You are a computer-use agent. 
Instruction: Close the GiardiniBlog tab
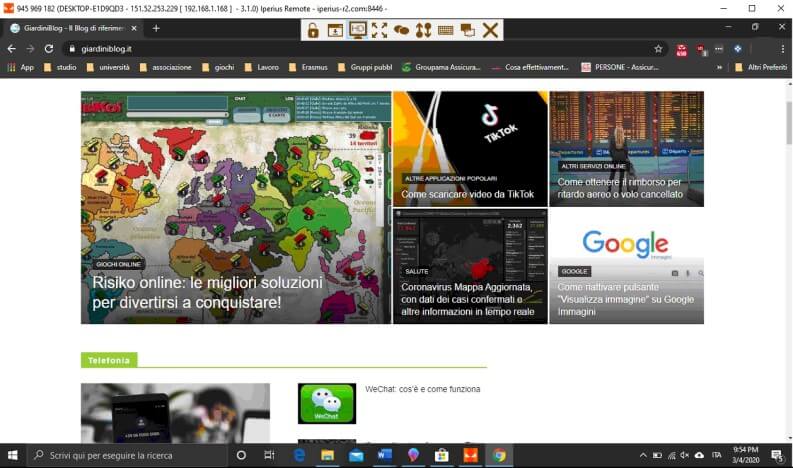point(134,28)
